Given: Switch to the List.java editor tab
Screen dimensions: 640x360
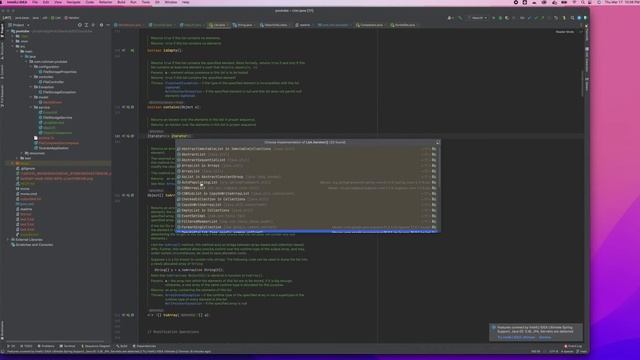Looking at the screenshot, I should (218, 25).
